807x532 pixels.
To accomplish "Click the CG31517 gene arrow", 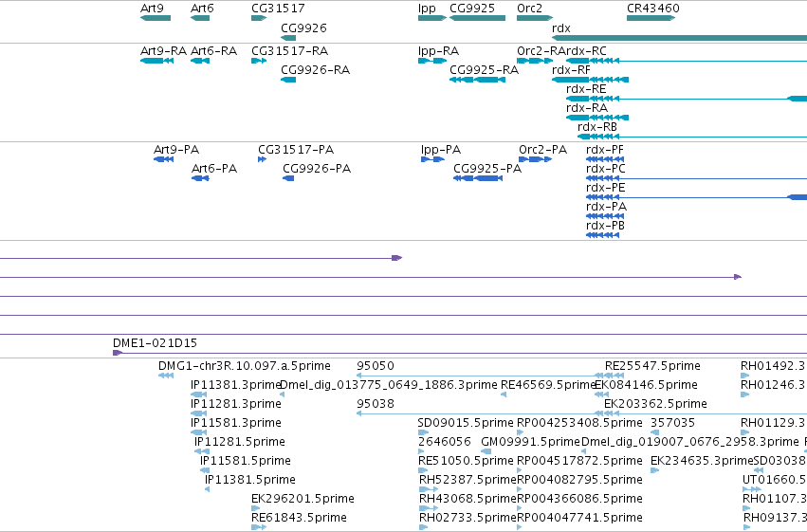I will pos(259,18).
